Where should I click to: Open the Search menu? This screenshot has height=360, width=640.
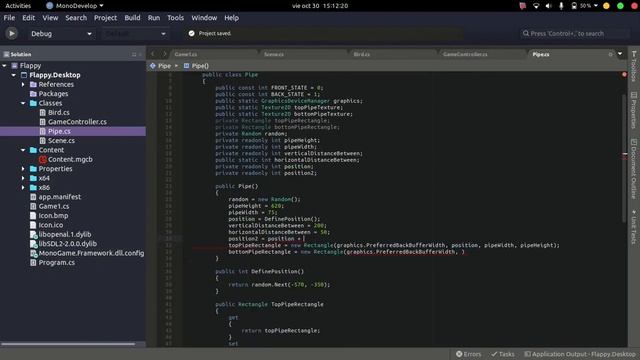click(76, 18)
